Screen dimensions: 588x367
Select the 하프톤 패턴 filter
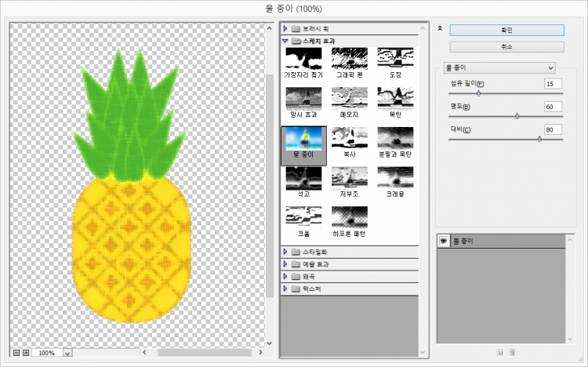pos(350,220)
